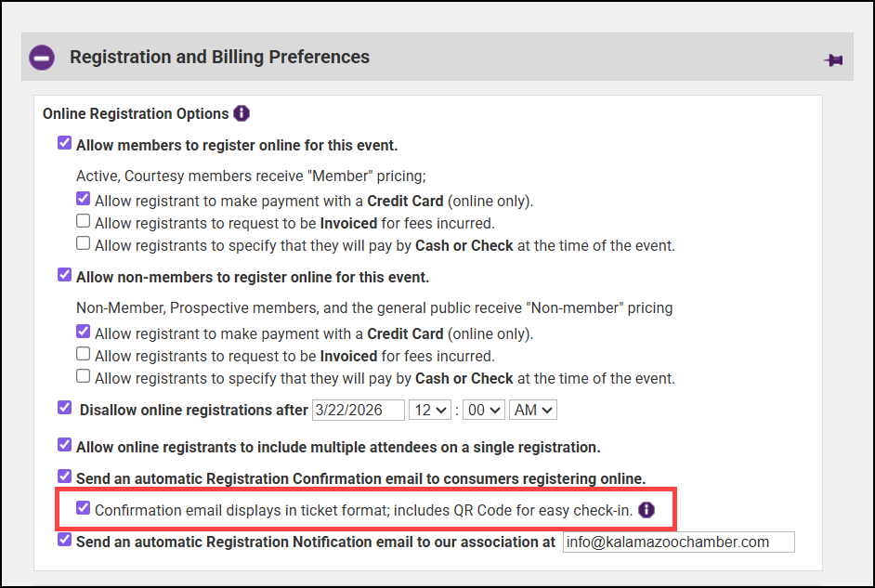Open info icon beside Online Registration Options
875x588 pixels.
tap(242, 113)
